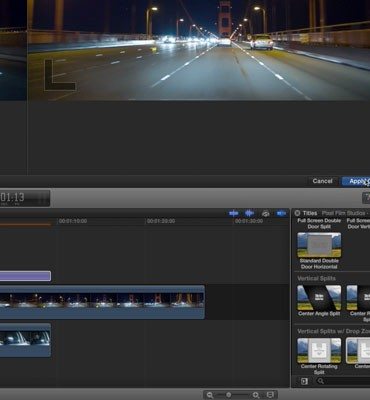This screenshot has height=400, width=370.
Task: Toggle video and audio skimming
Action: 233,213
